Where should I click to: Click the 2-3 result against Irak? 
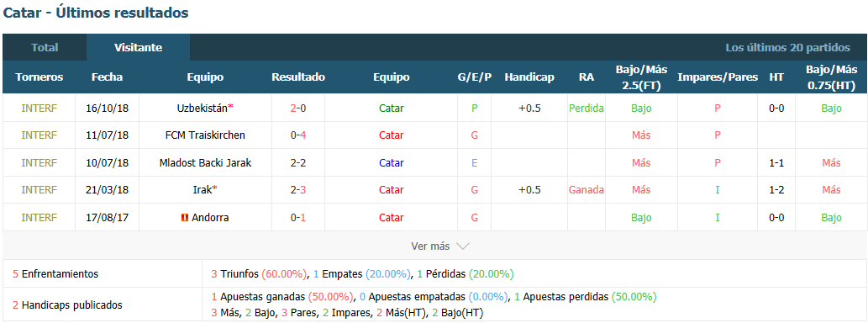pyautogui.click(x=298, y=190)
